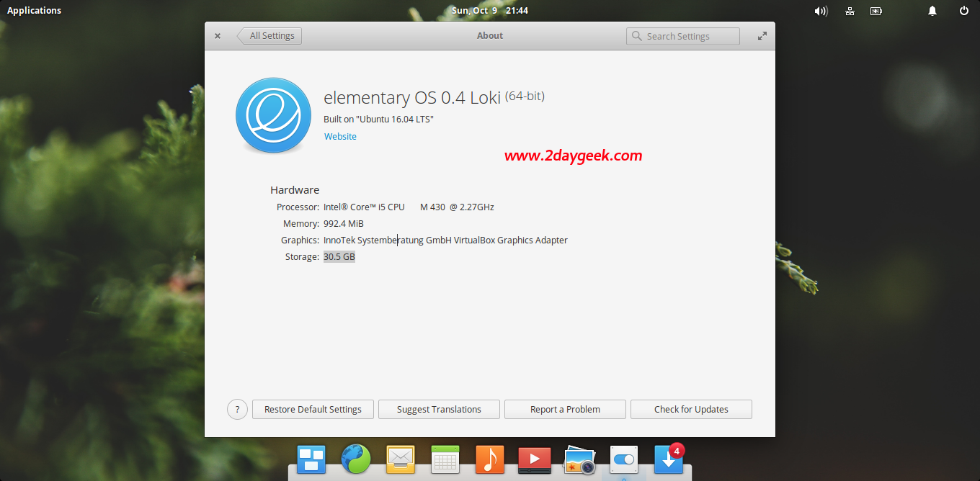Click Check for Updates button
The width and height of the screenshot is (980, 481).
click(691, 409)
